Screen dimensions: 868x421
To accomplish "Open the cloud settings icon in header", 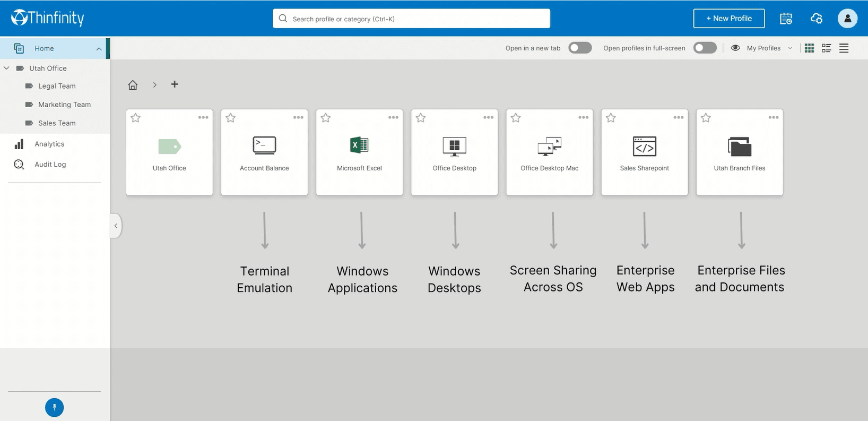I will pos(817,19).
